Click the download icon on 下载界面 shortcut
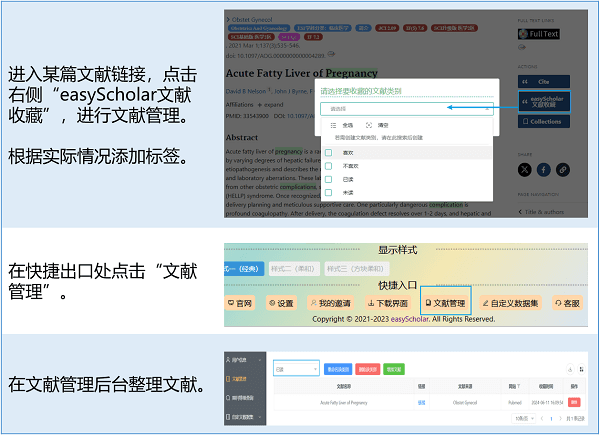Screen dimensions: 600x435 tap(371, 303)
